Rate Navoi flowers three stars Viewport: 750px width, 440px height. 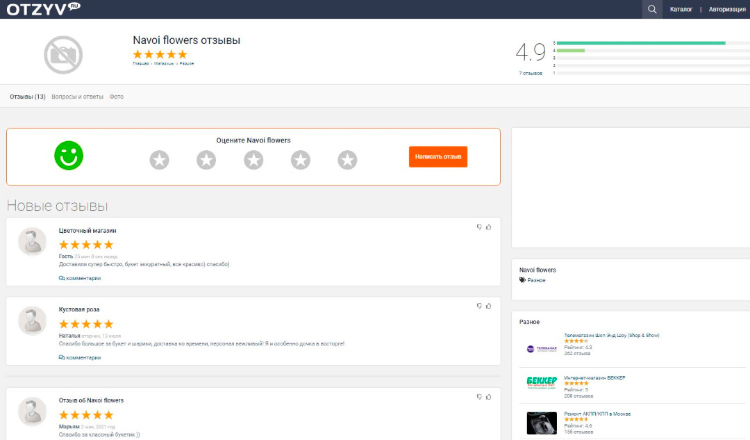point(253,159)
